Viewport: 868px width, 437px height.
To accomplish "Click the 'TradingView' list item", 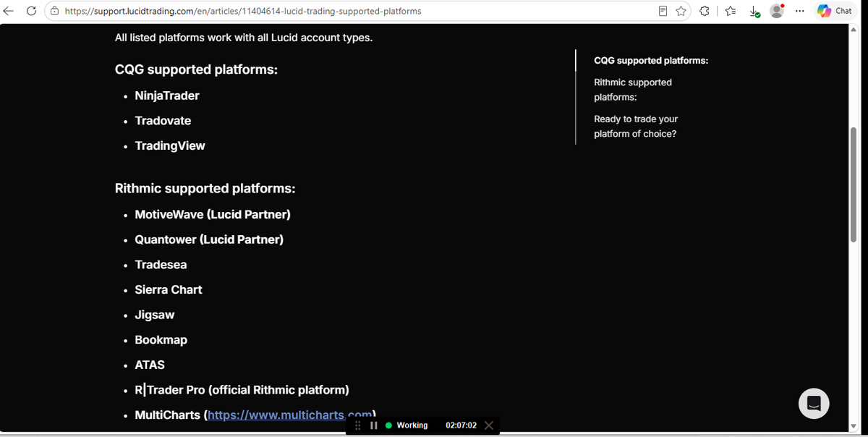I will (x=170, y=145).
